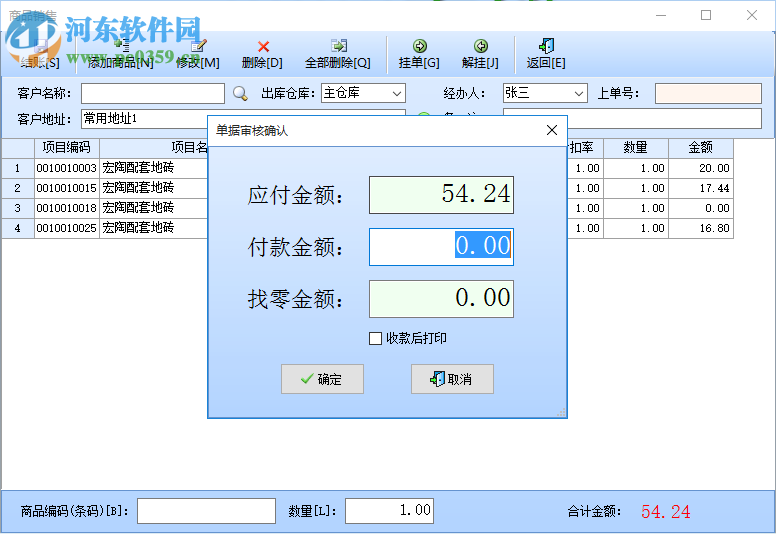
Task: Select row with code 0010010015
Action: [x=66, y=188]
